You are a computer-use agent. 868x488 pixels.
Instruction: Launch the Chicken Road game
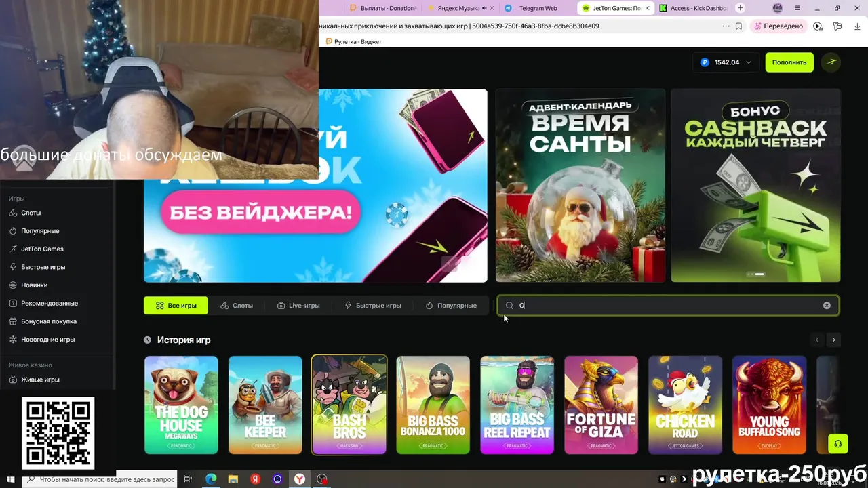[685, 405]
